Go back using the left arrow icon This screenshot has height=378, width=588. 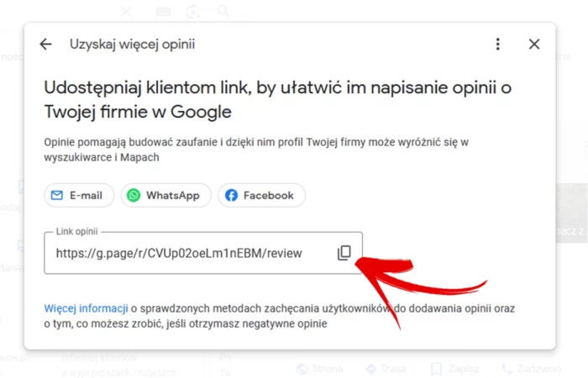click(45, 45)
